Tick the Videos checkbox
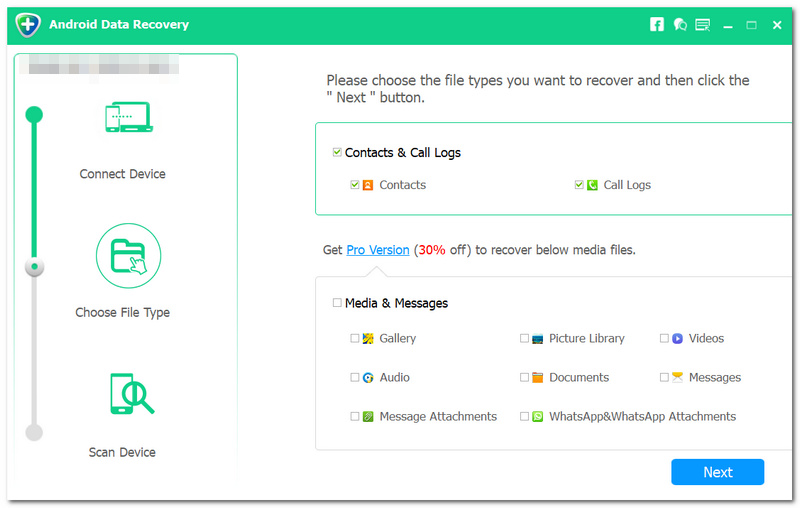 pyautogui.click(x=664, y=338)
